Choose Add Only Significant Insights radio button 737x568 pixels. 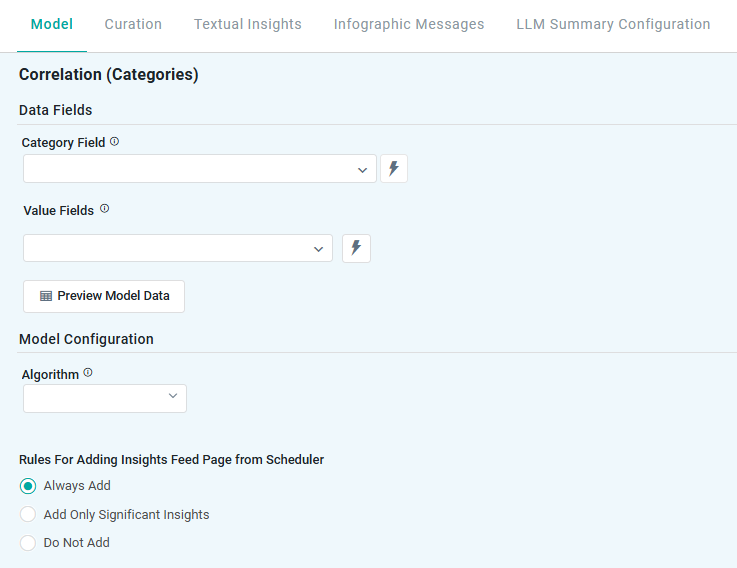coord(28,515)
